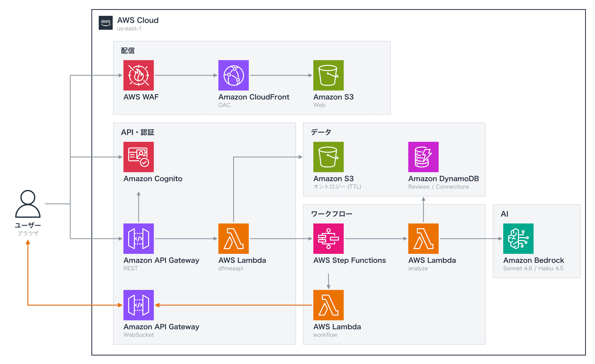The image size is (595, 364).
Task: Click "Amazon S3" label above the Web sublabel
Action: (x=333, y=97)
